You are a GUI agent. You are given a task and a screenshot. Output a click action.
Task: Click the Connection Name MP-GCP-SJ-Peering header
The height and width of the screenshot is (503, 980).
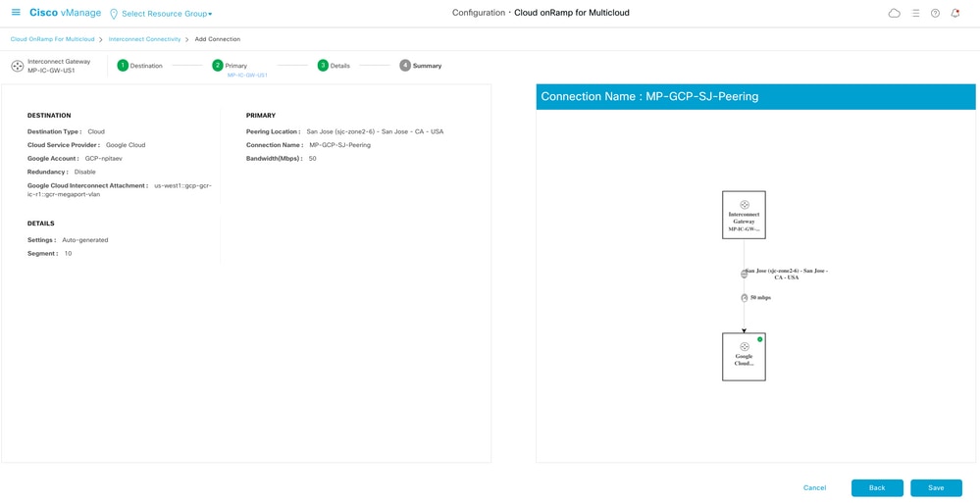tap(755, 97)
